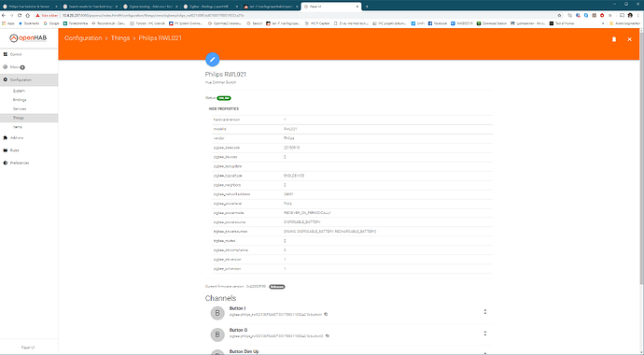Screen dimensions: 644x355
Task: Click the Preferences icon in sidebar
Action: click(6, 163)
